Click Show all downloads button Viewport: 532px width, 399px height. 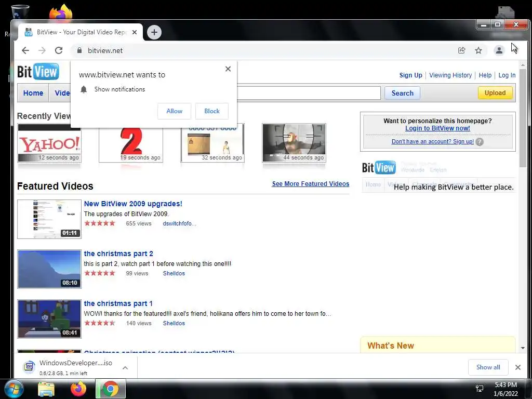[x=488, y=367]
